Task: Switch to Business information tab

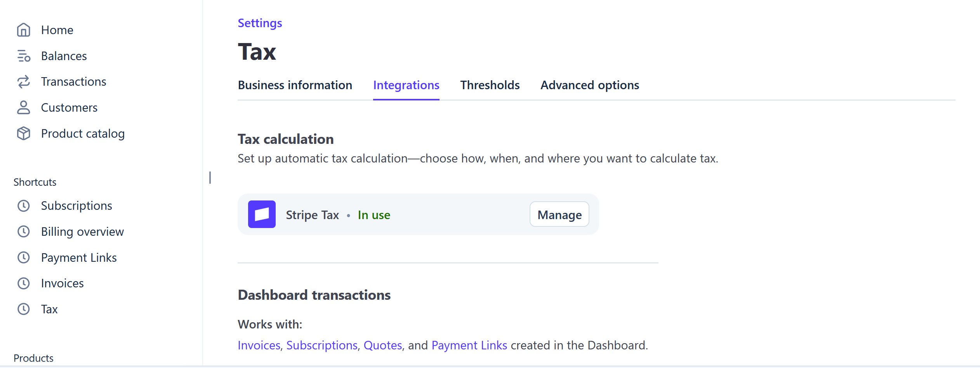Action: click(x=295, y=85)
